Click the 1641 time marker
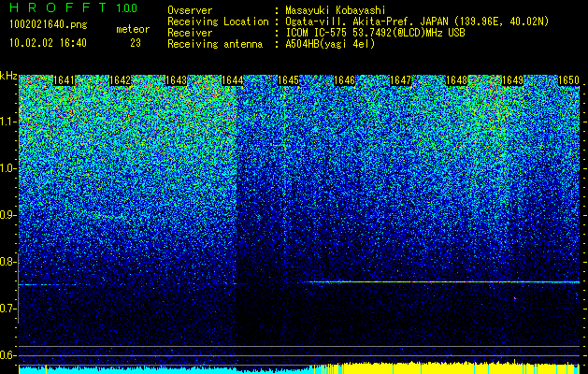This screenshot has height=374, width=588. tap(65, 80)
